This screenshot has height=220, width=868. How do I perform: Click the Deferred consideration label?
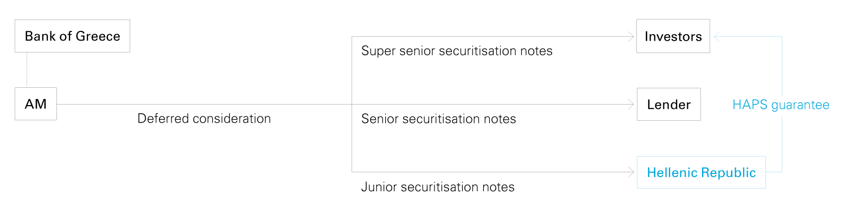pos(204,119)
